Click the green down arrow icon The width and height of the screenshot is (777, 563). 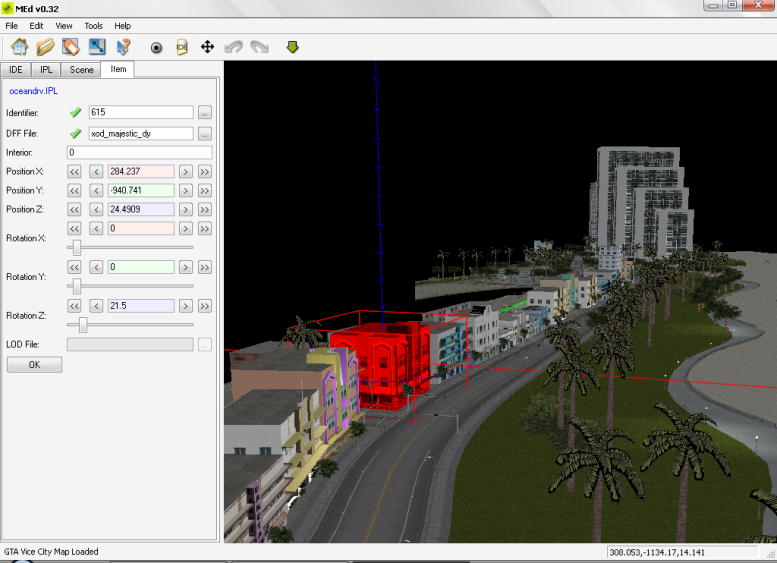pos(292,47)
